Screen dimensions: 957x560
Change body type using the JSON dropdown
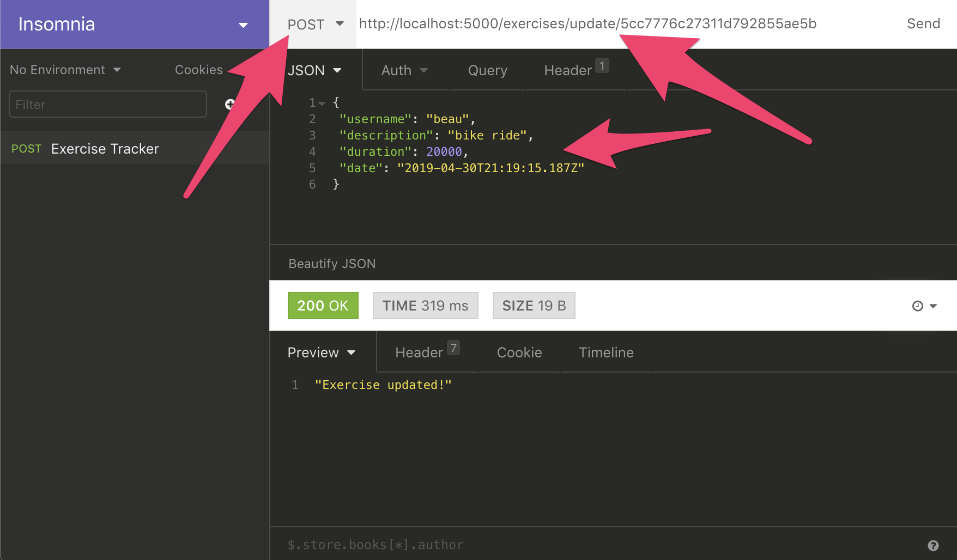point(315,70)
